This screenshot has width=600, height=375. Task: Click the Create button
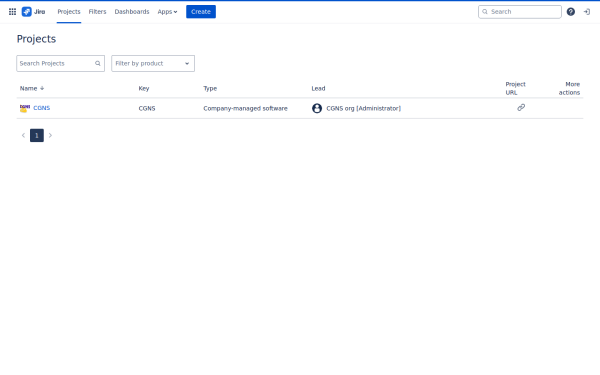[201, 12]
